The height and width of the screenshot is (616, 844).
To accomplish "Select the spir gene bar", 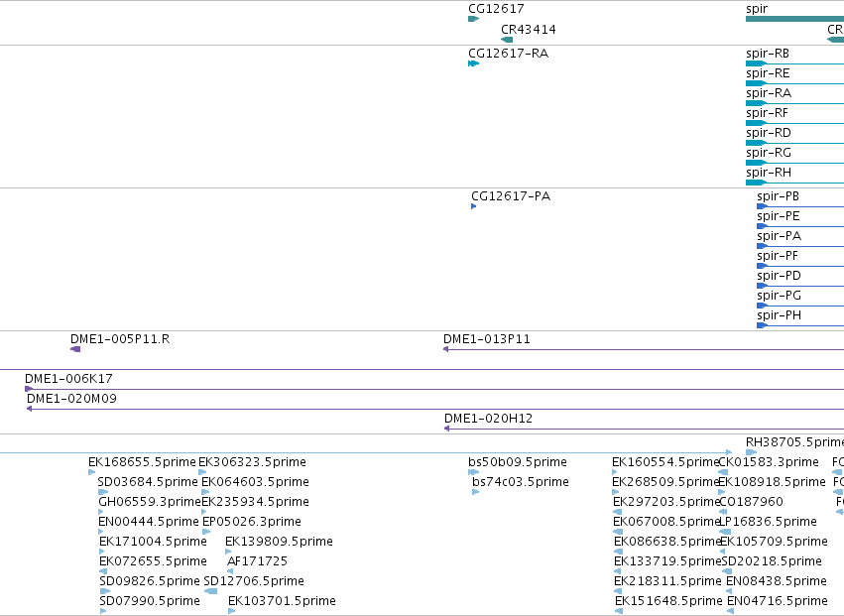I will pyautogui.click(x=794, y=19).
